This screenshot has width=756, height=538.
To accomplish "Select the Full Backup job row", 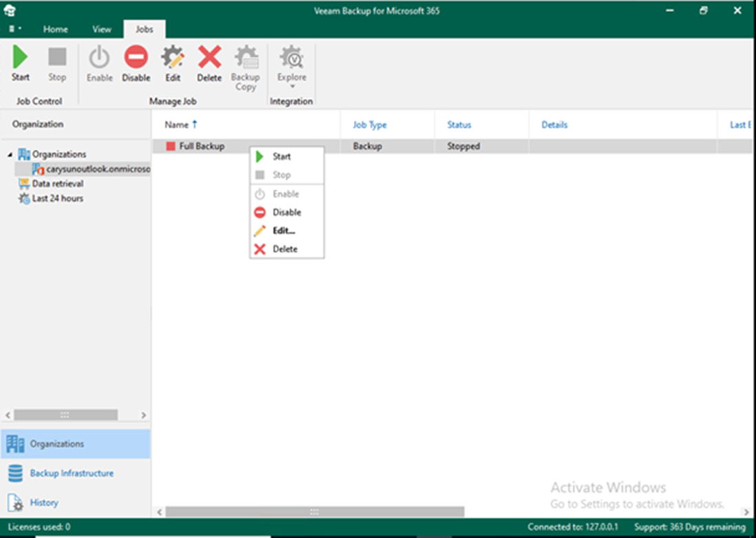I will tap(452, 146).
